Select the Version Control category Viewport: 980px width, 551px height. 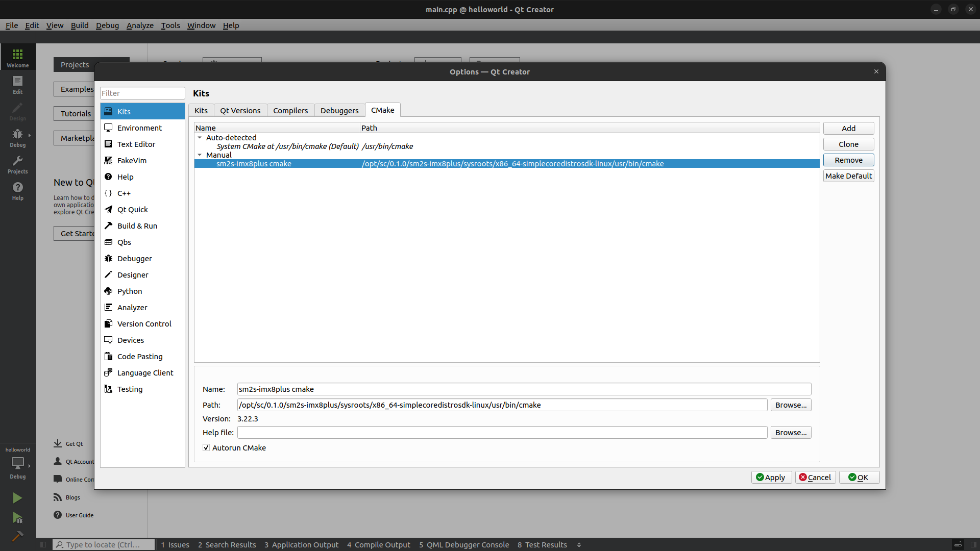144,324
